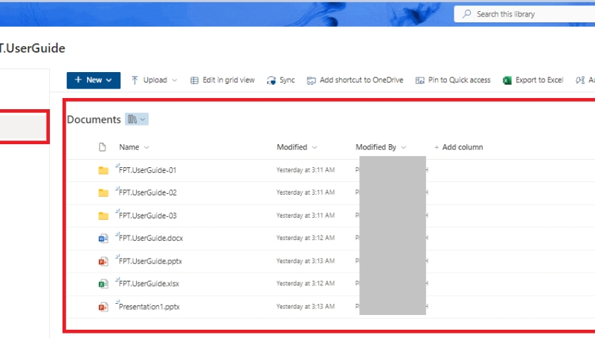Open the FPT.UserGuide-02 folder
Image resolution: width=595 pixels, height=364 pixels.
[147, 193]
